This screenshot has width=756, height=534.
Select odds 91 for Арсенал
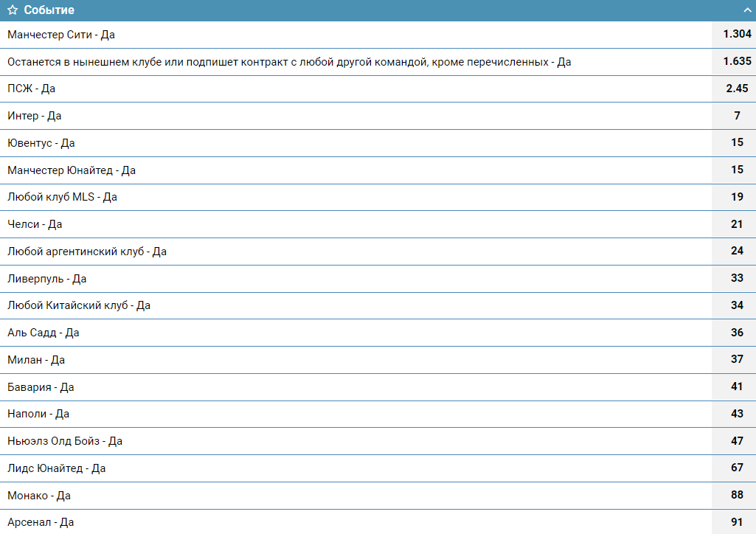point(734,522)
